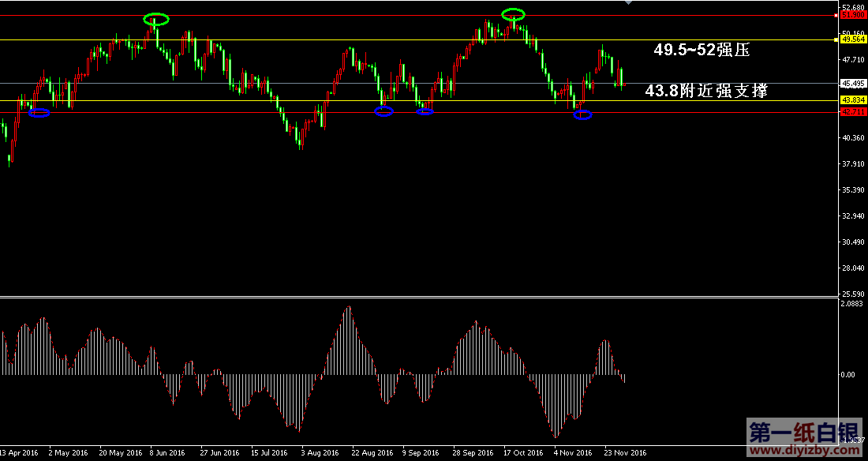Click the 23 Nov 2016 date label
This screenshot has width=868, height=461.
625,453
